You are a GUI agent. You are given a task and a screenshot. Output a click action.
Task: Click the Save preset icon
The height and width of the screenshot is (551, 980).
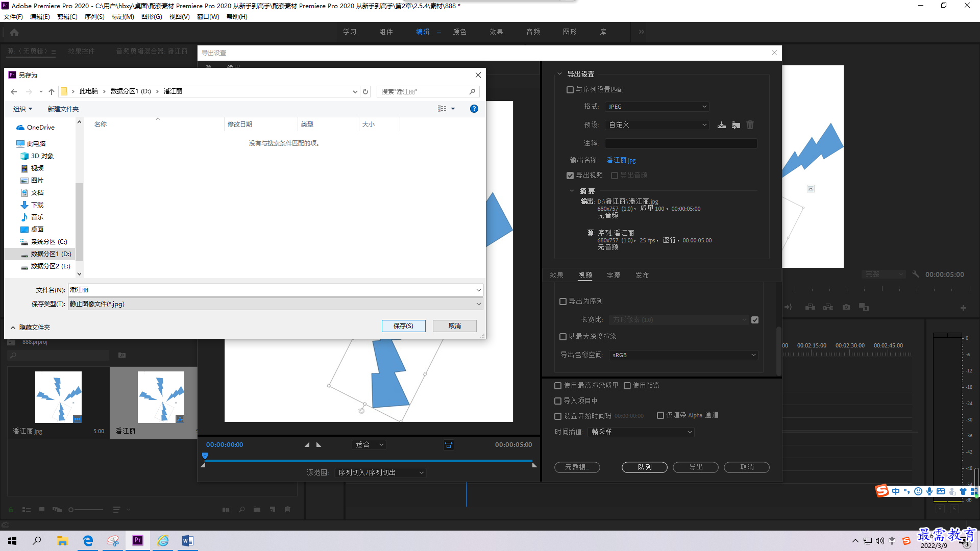722,125
